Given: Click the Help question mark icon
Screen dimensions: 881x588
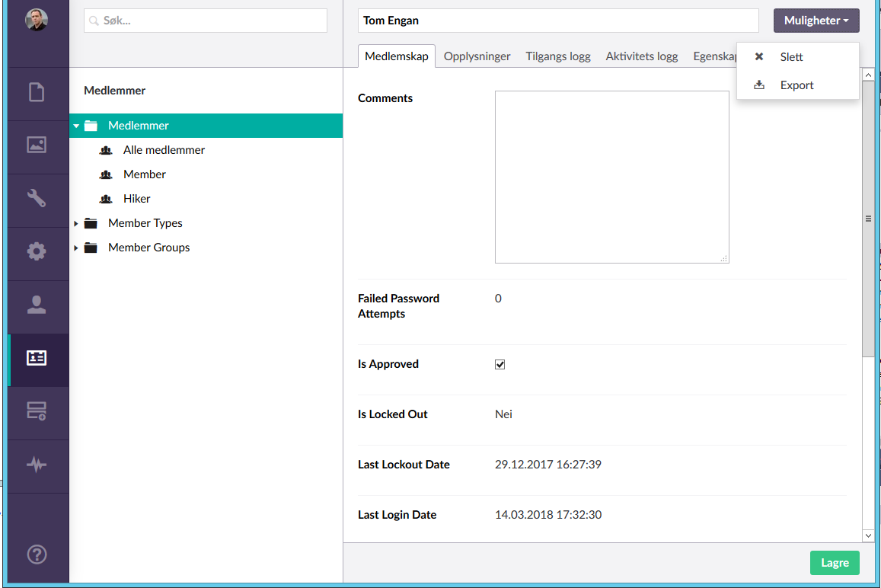Looking at the screenshot, I should (37, 554).
